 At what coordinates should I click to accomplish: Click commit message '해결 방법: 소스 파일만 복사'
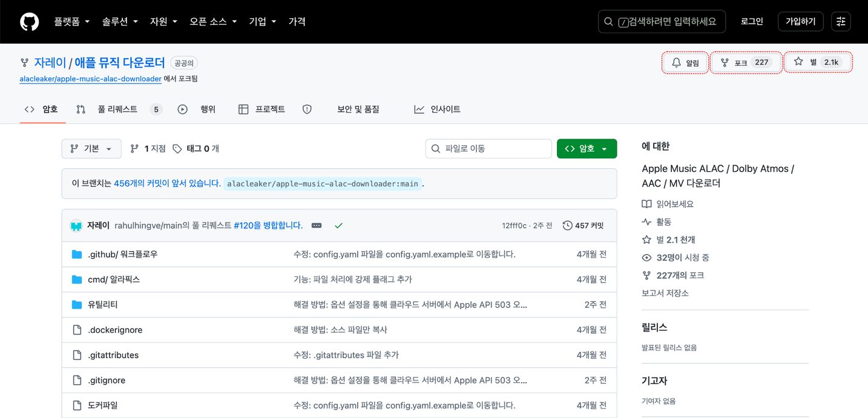tap(340, 330)
